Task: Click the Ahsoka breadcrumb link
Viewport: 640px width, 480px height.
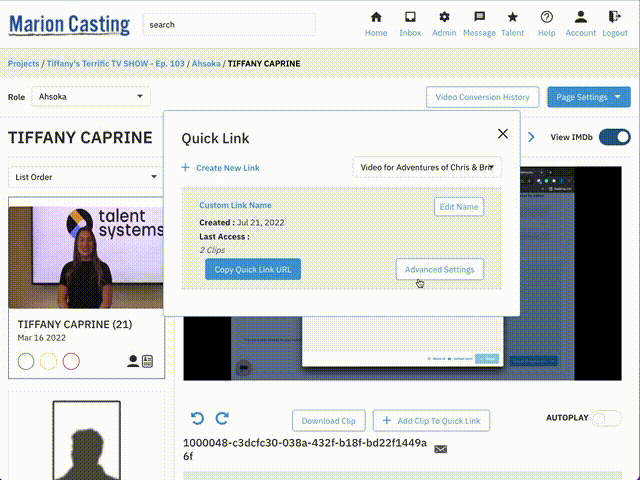Action: 206,64
